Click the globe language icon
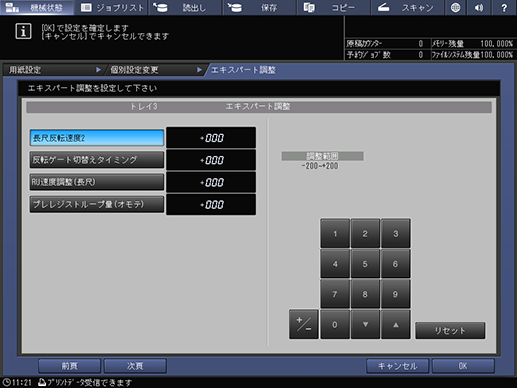Screen dimensions: 517x388 [455, 7]
